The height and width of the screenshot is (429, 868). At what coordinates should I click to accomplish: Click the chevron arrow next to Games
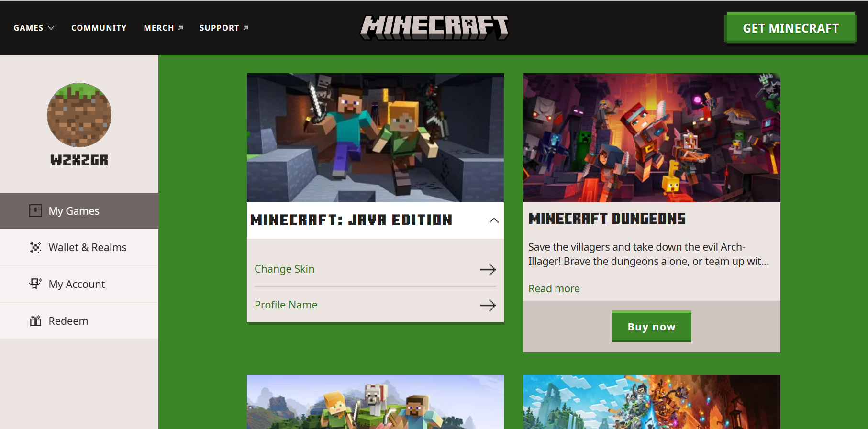click(51, 28)
